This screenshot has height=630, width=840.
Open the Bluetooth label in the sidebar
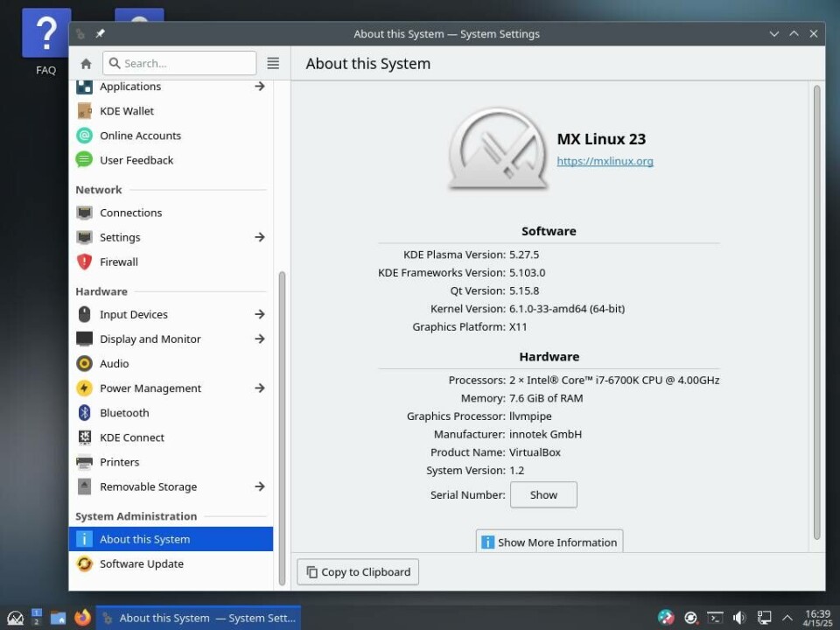click(x=124, y=413)
